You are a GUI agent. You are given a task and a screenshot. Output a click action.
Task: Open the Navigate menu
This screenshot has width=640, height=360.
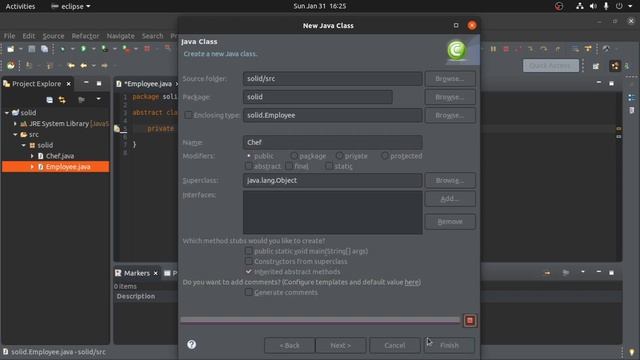(120, 36)
